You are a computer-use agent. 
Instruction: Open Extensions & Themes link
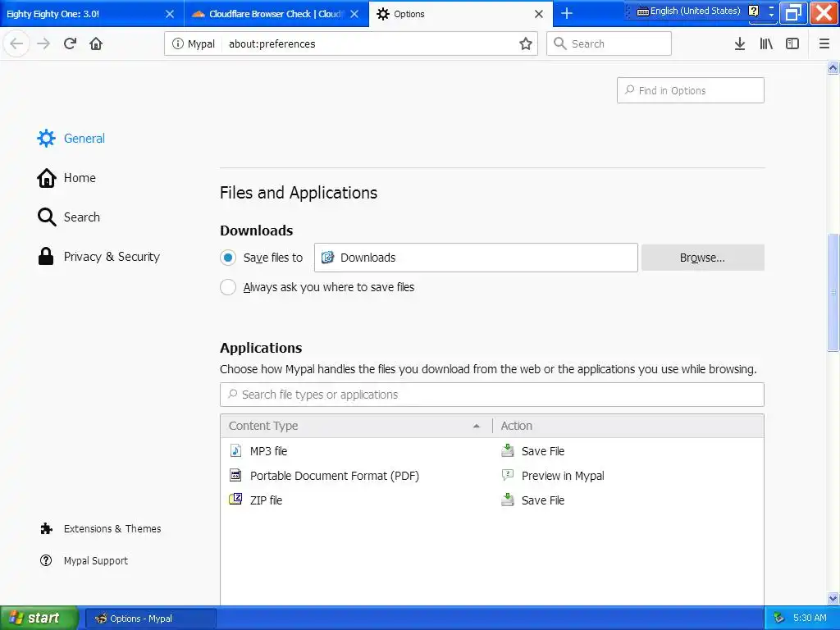click(x=101, y=529)
